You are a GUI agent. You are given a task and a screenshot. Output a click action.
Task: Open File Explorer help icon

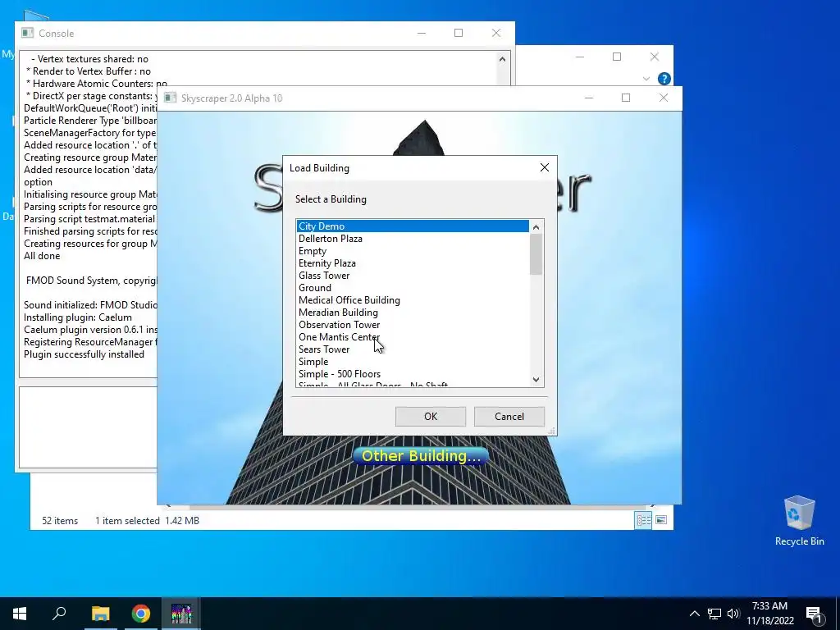(664, 79)
